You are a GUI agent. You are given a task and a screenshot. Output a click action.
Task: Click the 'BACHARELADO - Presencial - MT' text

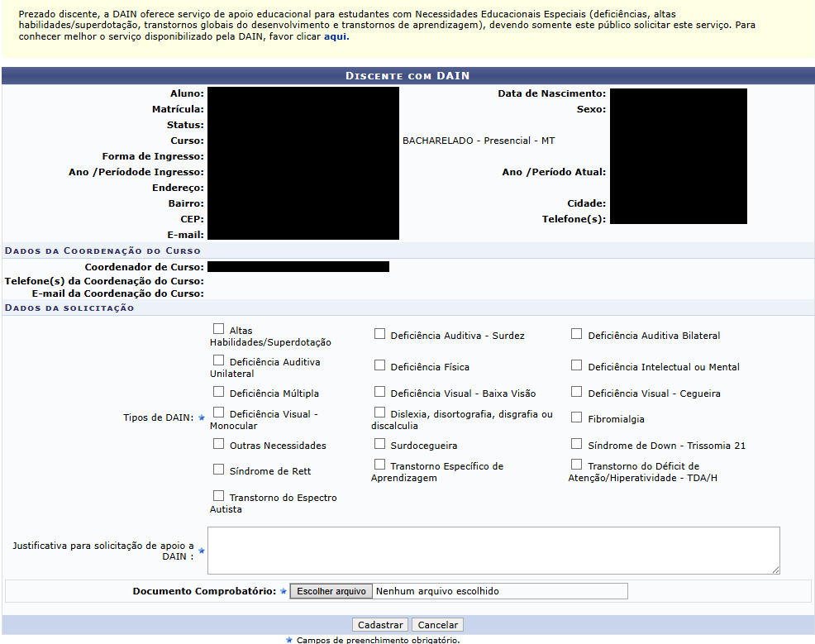(x=479, y=141)
